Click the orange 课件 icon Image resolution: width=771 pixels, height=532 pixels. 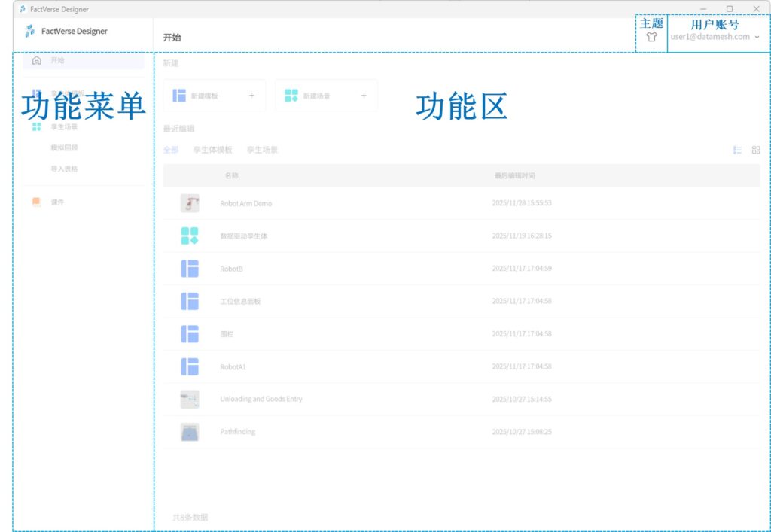36,202
